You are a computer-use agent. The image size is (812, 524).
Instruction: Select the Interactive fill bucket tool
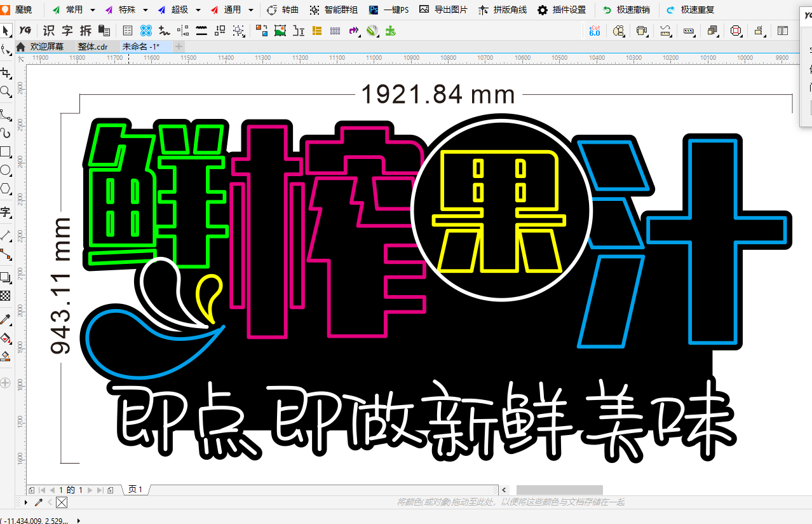(6, 338)
